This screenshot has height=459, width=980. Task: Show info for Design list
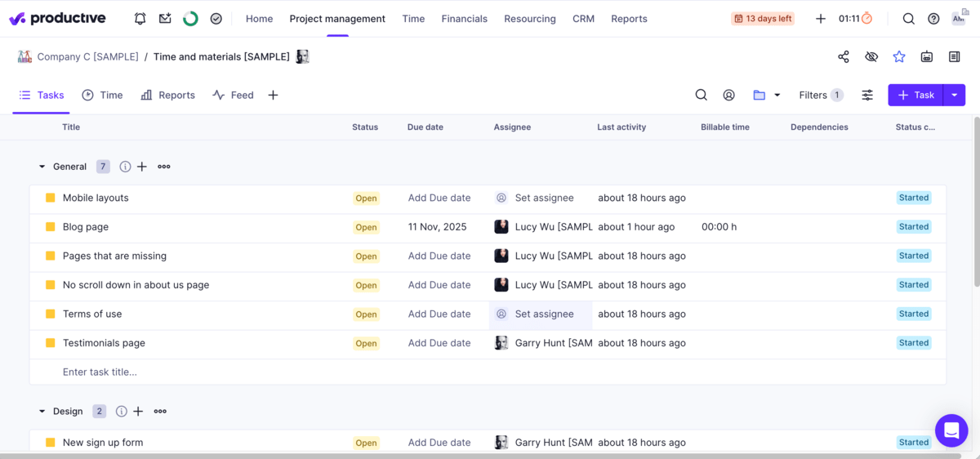[121, 412]
